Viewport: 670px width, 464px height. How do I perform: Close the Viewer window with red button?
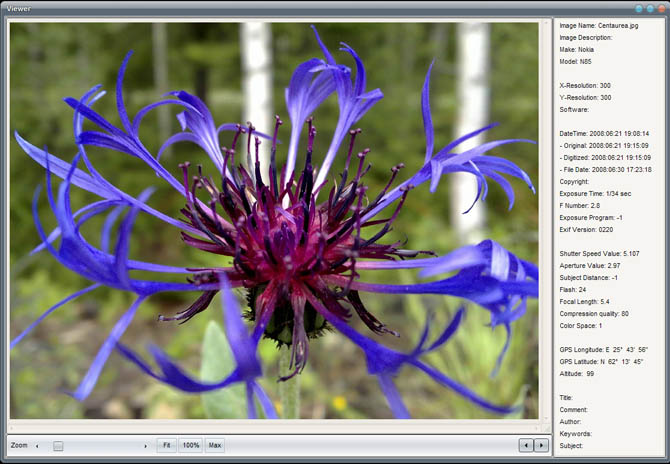coord(660,8)
